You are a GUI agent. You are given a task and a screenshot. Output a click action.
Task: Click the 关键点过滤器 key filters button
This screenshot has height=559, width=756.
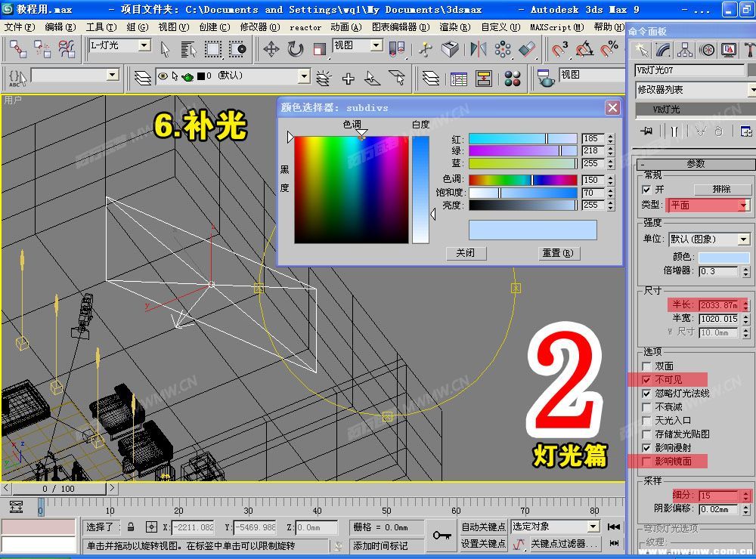(x=565, y=544)
